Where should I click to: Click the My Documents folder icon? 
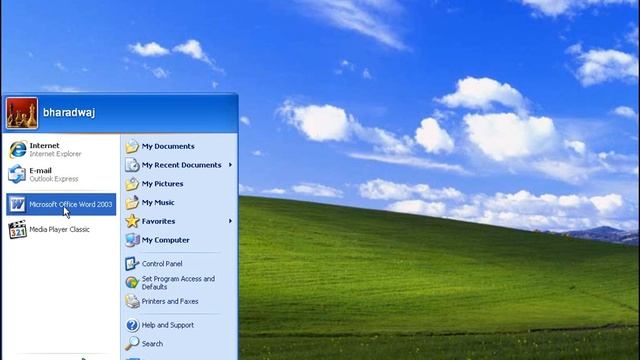coord(132,146)
